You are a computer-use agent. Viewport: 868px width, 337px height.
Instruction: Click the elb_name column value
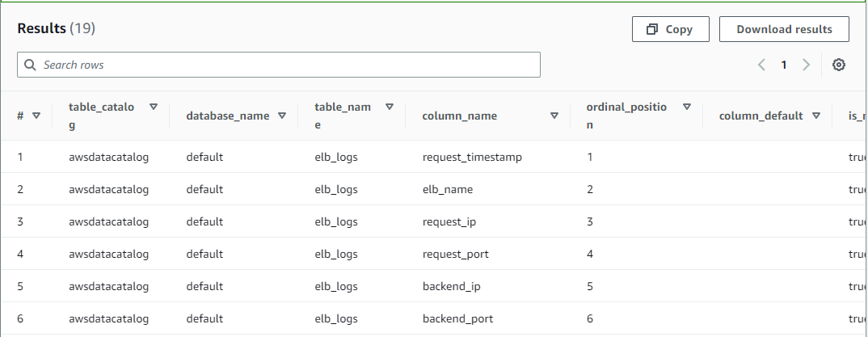pyautogui.click(x=447, y=189)
